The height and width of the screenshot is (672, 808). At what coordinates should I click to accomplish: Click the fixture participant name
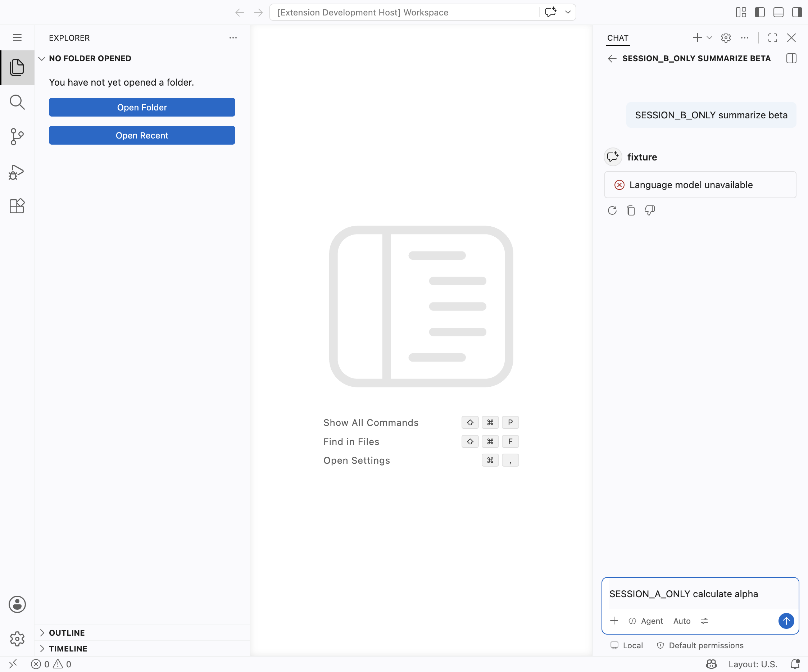pyautogui.click(x=642, y=157)
